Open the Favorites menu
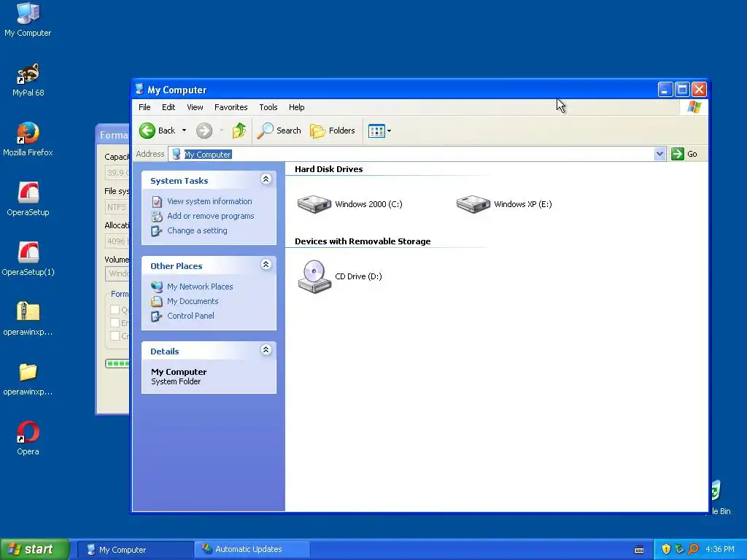747x560 pixels. [x=231, y=107]
